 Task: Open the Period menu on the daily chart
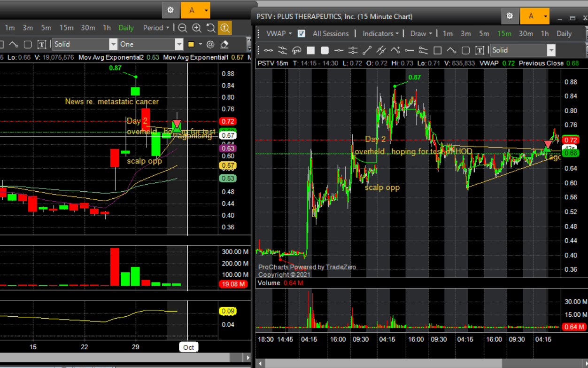[156, 28]
